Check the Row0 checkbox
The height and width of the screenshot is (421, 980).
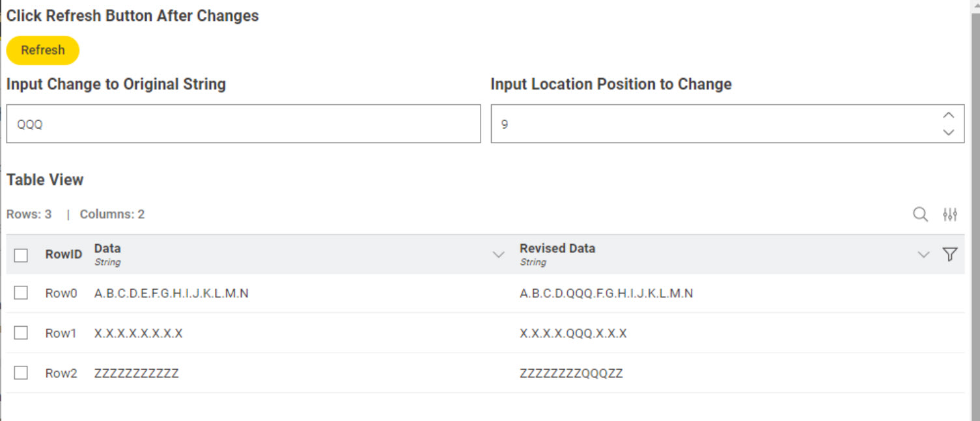(x=21, y=293)
